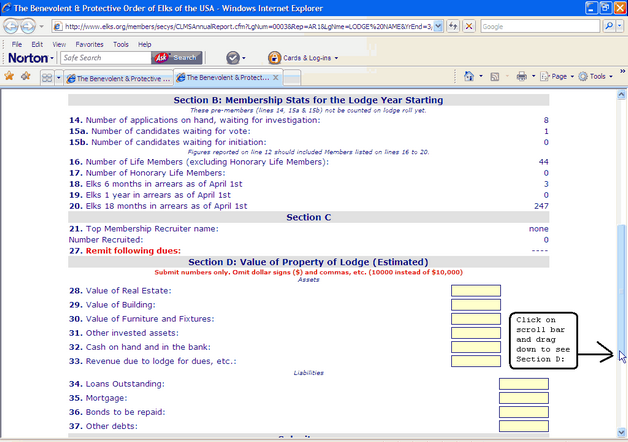Open the Home page icon

(470, 76)
